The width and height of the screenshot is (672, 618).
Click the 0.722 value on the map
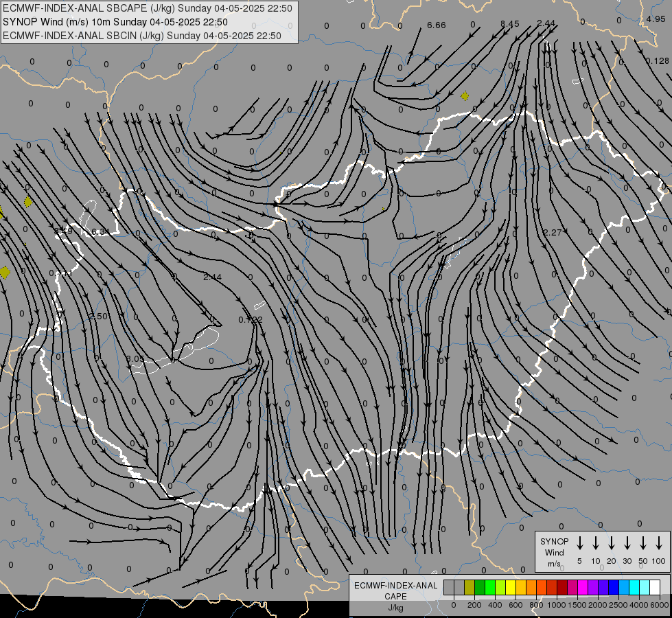[251, 319]
